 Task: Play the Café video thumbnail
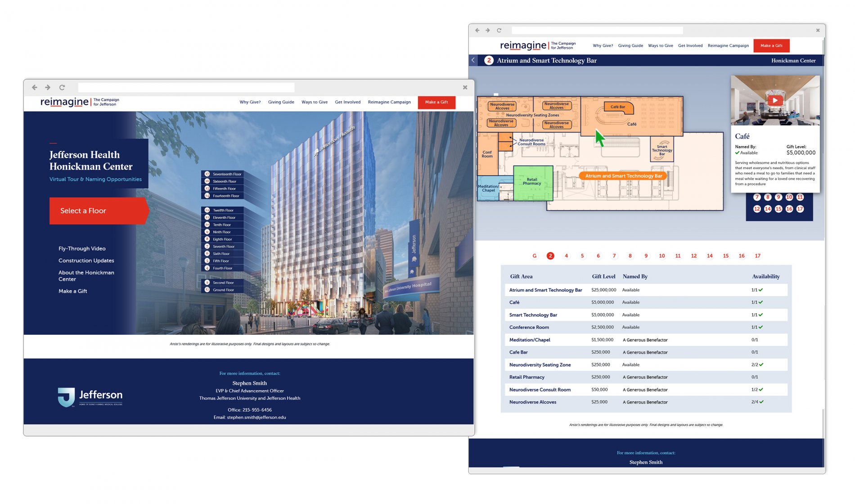pos(775,100)
